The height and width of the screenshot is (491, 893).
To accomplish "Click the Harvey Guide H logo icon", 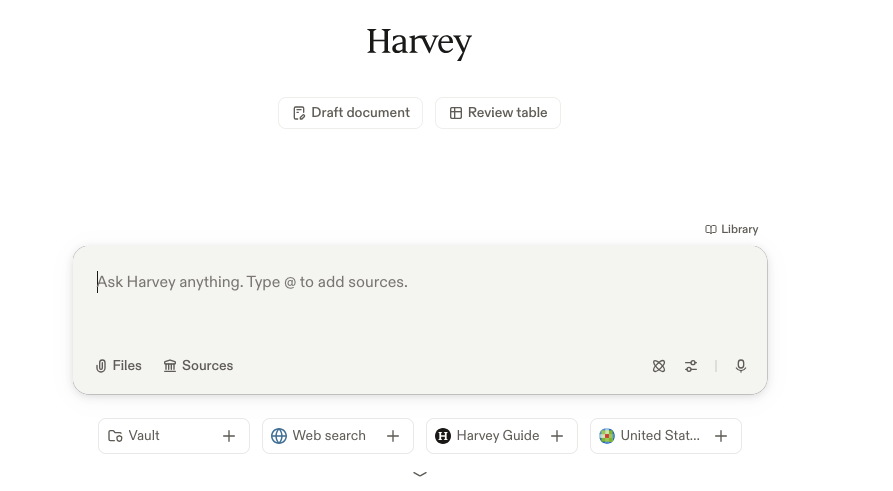I will pos(443,436).
